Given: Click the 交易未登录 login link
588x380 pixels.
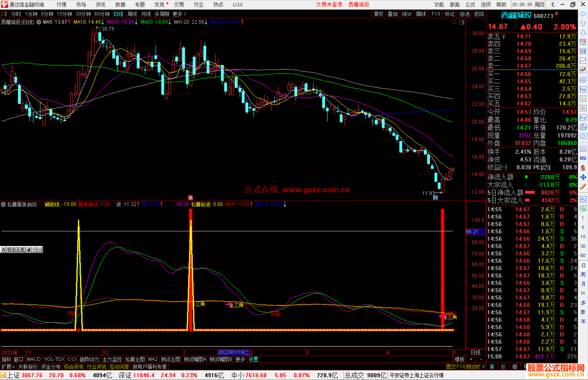Looking at the screenshot, I should (x=329, y=5).
